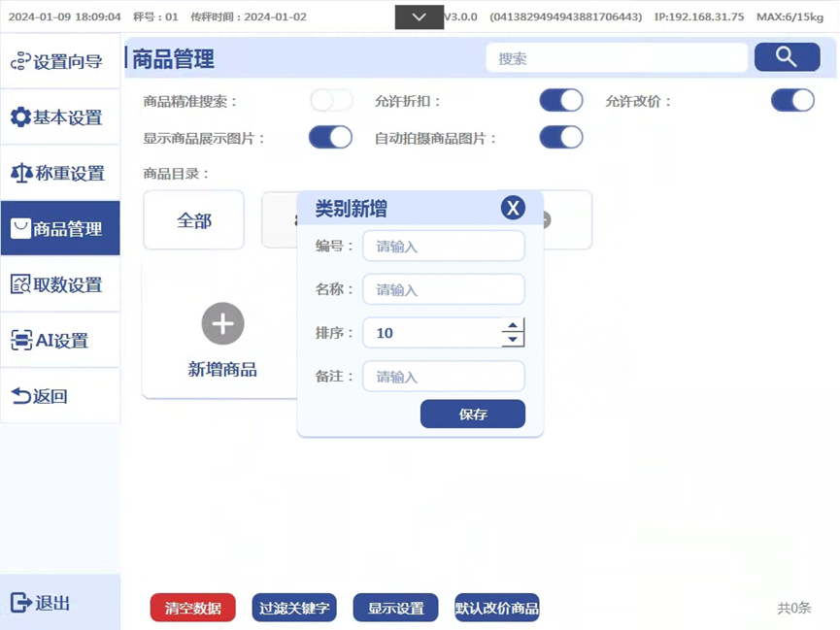Open AI设置 in the sidebar
840x630 pixels.
(x=60, y=340)
